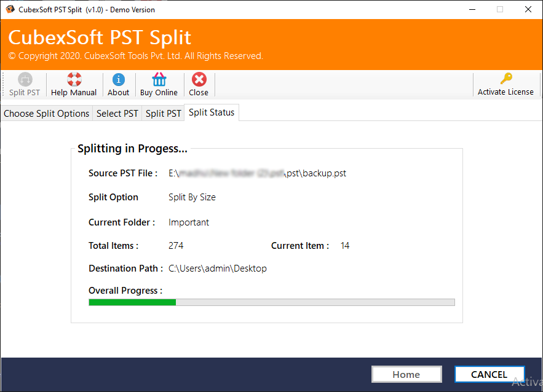543x392 pixels.
Task: Click the current folder value 'Important'
Action: [x=189, y=222]
